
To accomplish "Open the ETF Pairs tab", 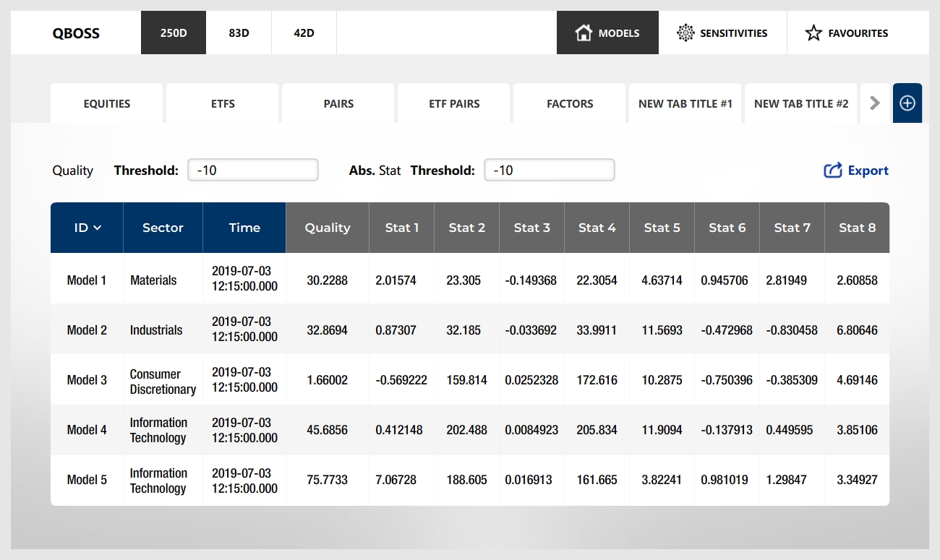I will coord(454,103).
